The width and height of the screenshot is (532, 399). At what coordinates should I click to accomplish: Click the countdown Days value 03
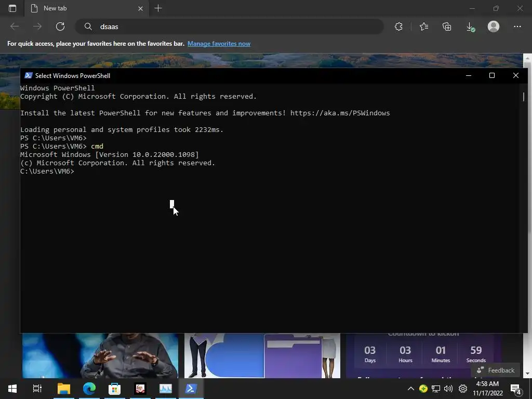pos(370,350)
